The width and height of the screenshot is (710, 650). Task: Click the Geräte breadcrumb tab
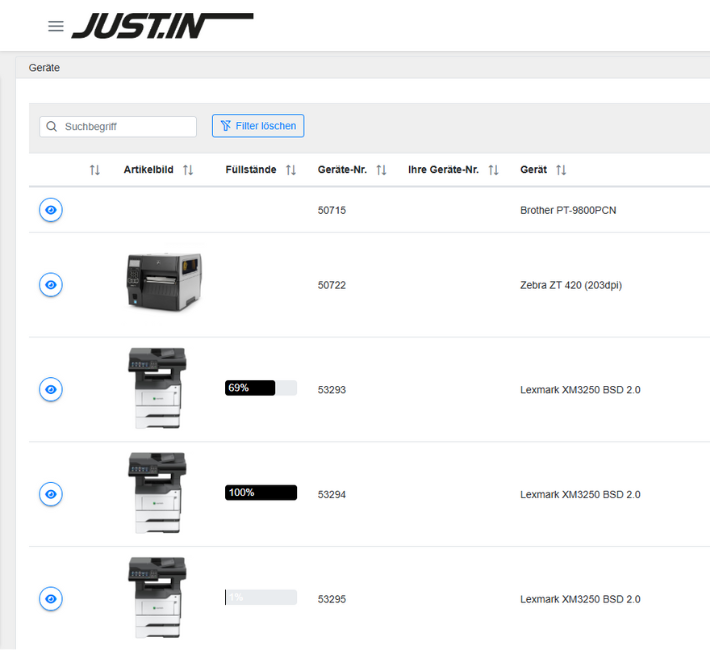(x=45, y=68)
